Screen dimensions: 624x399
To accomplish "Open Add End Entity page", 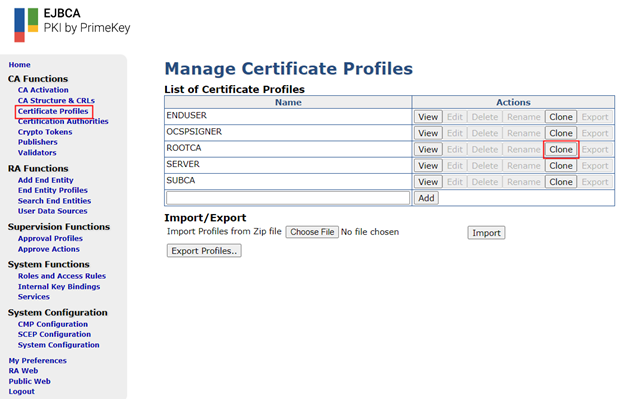I will pos(45,180).
